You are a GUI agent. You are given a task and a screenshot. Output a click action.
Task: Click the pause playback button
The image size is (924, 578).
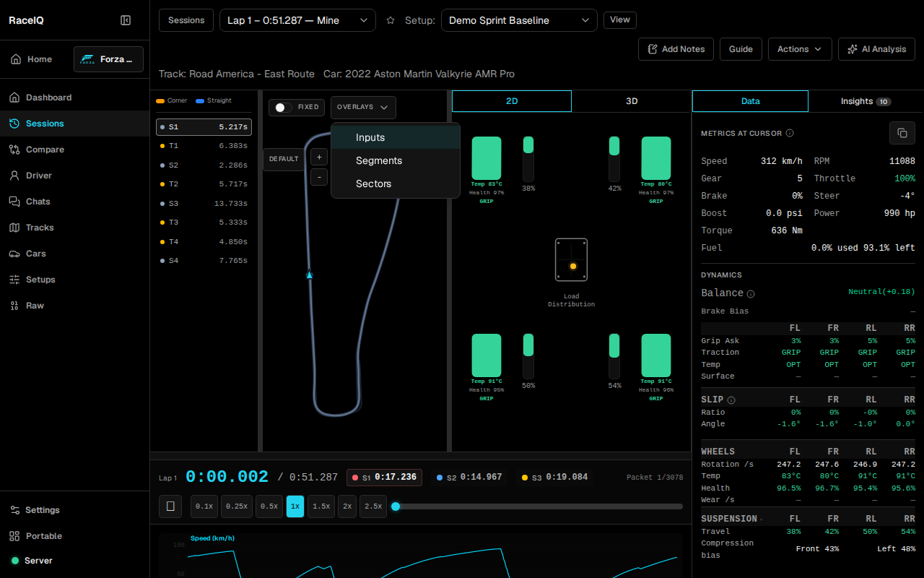click(x=170, y=506)
